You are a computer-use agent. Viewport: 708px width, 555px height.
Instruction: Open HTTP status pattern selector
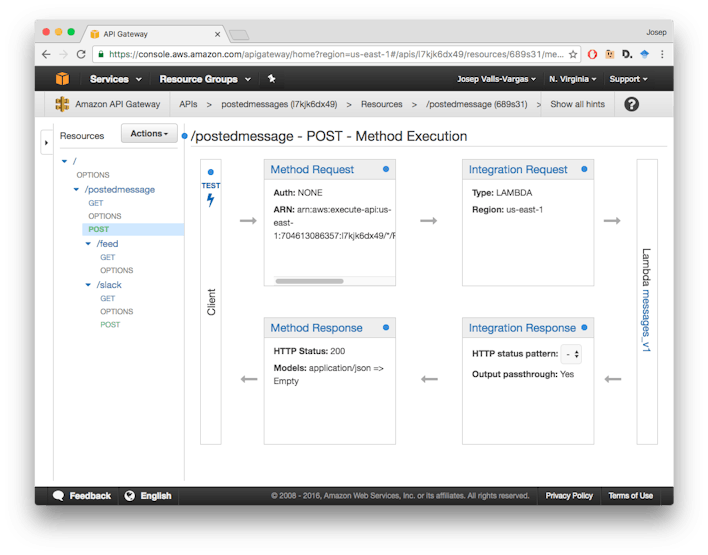tap(571, 354)
